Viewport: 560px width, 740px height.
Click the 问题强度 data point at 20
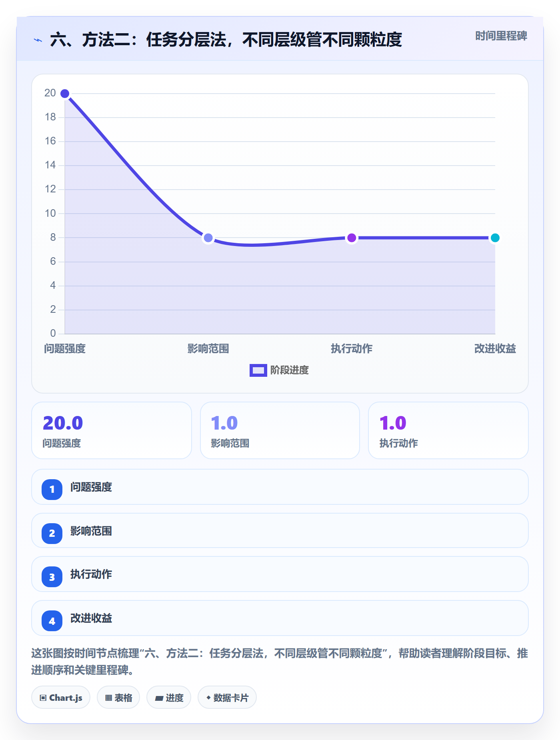[x=65, y=94]
